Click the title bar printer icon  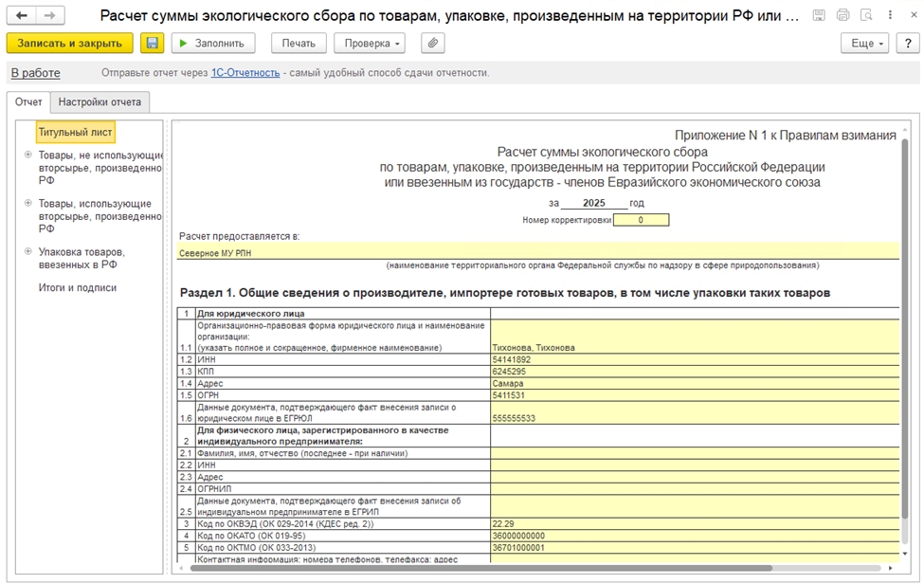click(x=842, y=15)
